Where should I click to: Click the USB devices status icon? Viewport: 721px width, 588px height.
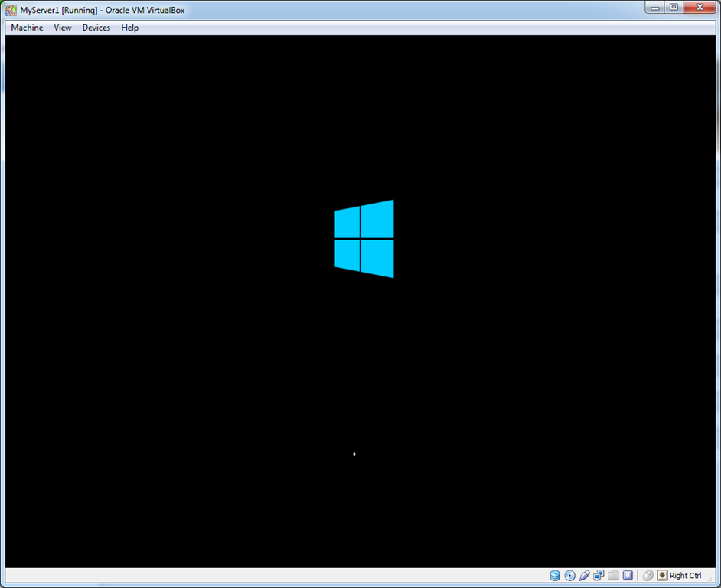584,575
